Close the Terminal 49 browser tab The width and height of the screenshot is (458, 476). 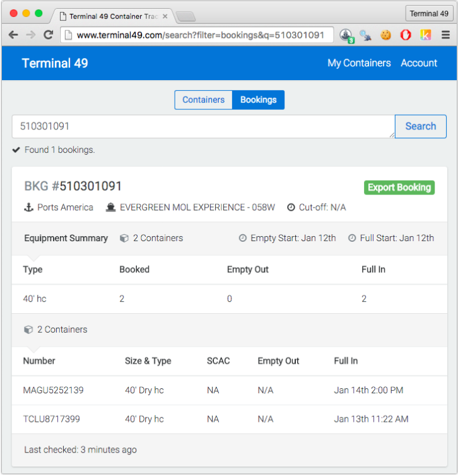(x=165, y=16)
